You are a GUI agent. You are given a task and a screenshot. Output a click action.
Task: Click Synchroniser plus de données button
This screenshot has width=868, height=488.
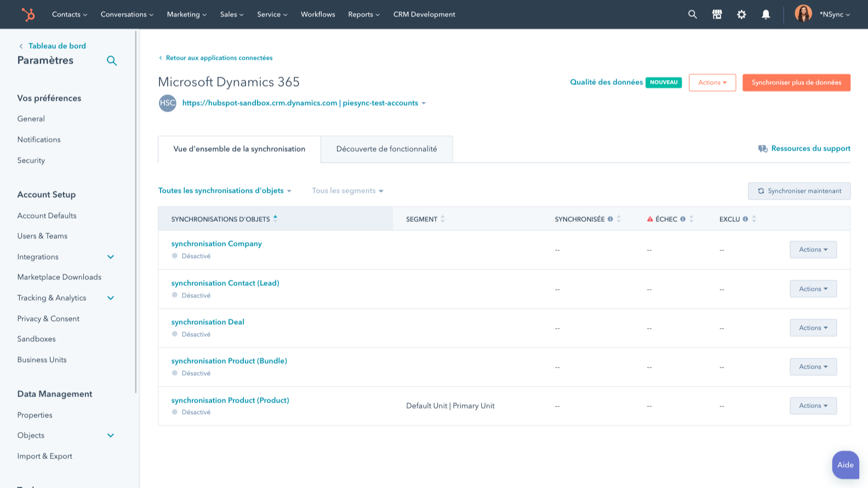(x=796, y=83)
